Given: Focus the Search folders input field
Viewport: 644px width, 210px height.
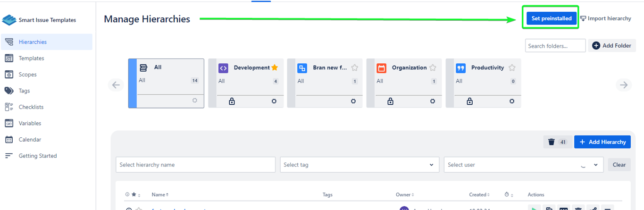Looking at the screenshot, I should coord(555,46).
